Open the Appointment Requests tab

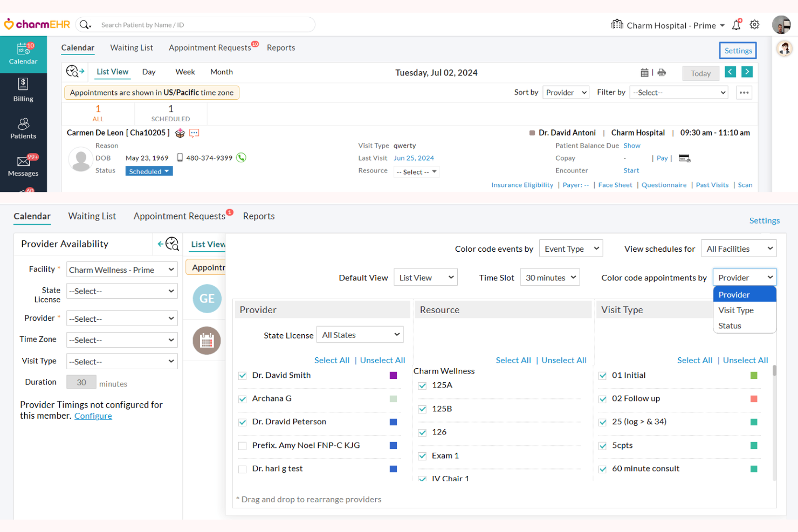pos(209,47)
